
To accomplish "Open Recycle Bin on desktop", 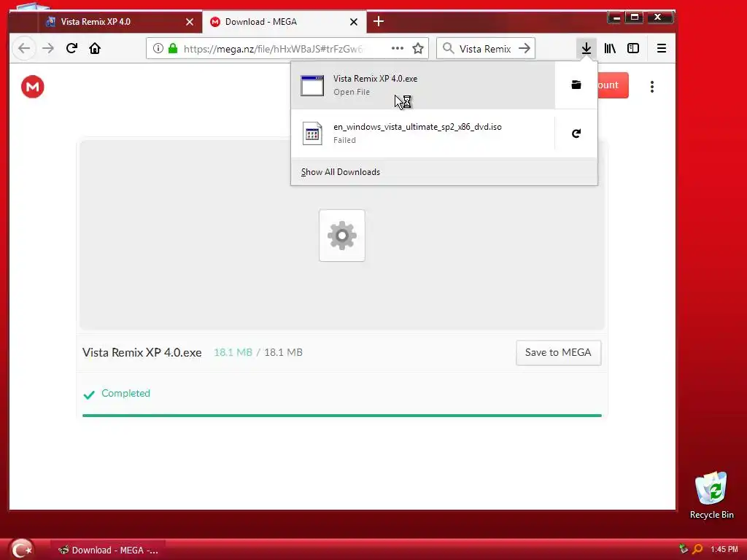I will [712, 495].
